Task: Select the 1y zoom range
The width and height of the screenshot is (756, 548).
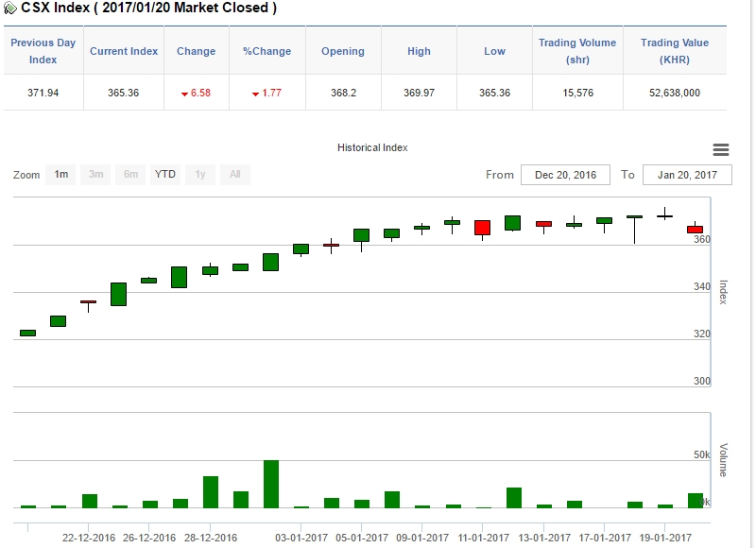Action: pos(200,175)
